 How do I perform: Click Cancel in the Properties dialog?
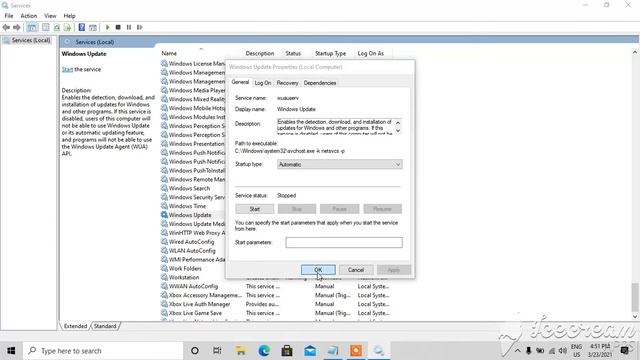[x=356, y=270]
